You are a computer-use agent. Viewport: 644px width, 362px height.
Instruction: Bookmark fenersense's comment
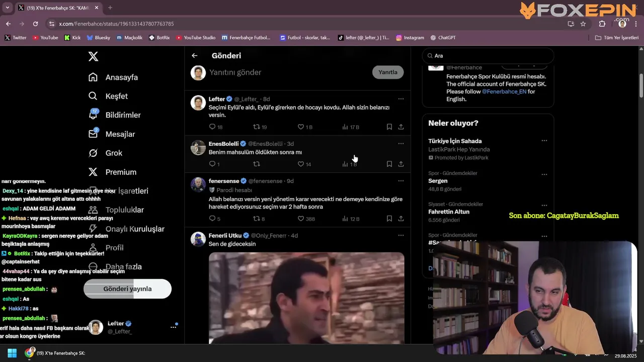pyautogui.click(x=389, y=219)
